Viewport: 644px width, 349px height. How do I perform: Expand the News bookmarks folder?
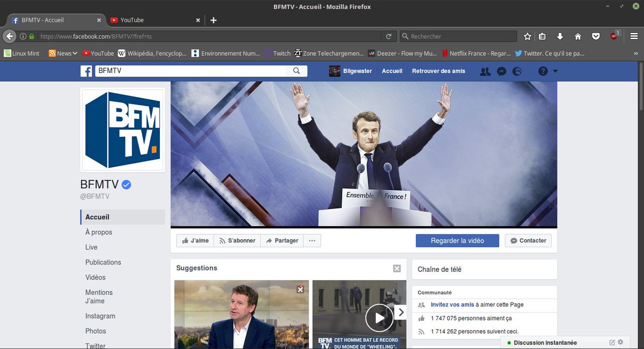click(63, 53)
